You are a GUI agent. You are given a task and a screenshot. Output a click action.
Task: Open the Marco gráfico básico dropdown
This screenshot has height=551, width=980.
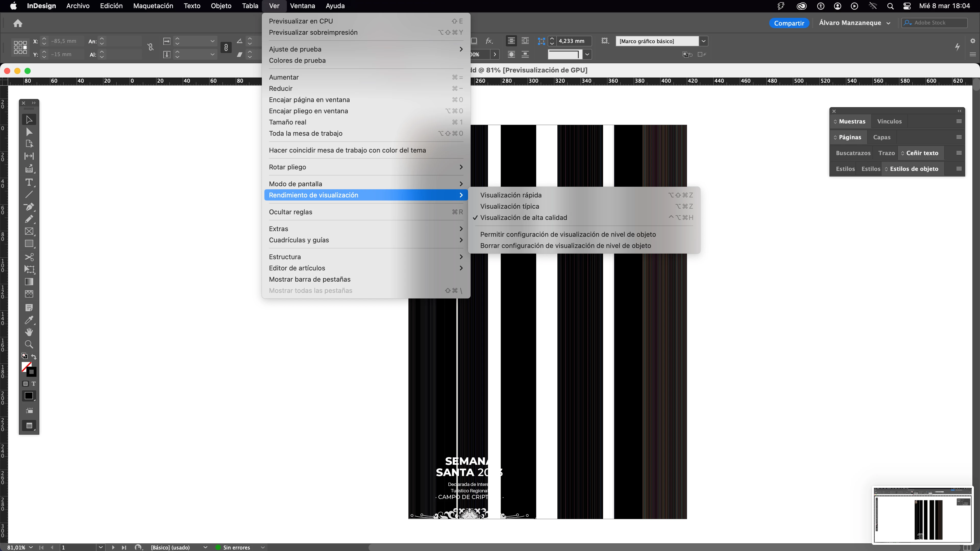tap(703, 41)
